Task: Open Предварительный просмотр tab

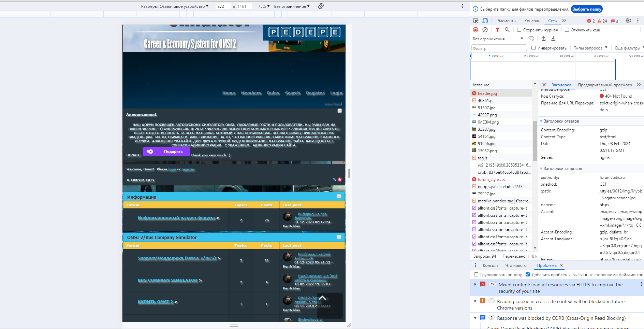Action: 605,85
